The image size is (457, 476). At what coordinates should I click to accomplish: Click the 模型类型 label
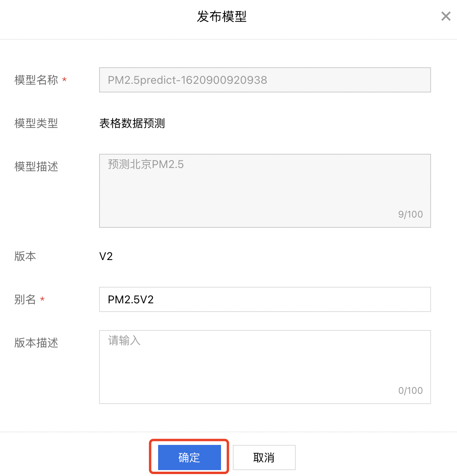tap(36, 123)
